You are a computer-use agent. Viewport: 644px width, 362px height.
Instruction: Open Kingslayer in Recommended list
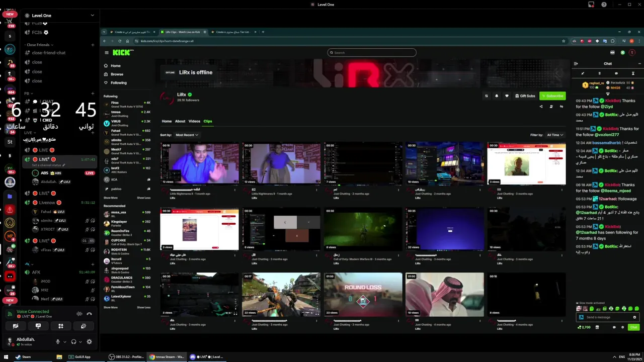127,223
